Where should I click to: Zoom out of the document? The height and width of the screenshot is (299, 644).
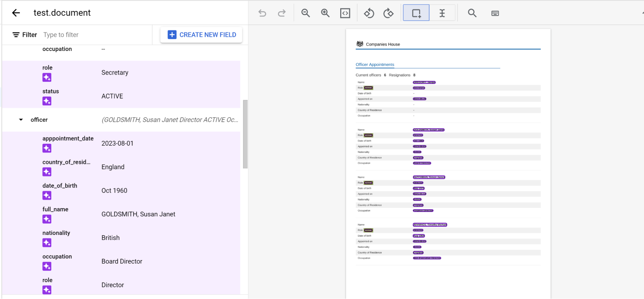click(305, 13)
